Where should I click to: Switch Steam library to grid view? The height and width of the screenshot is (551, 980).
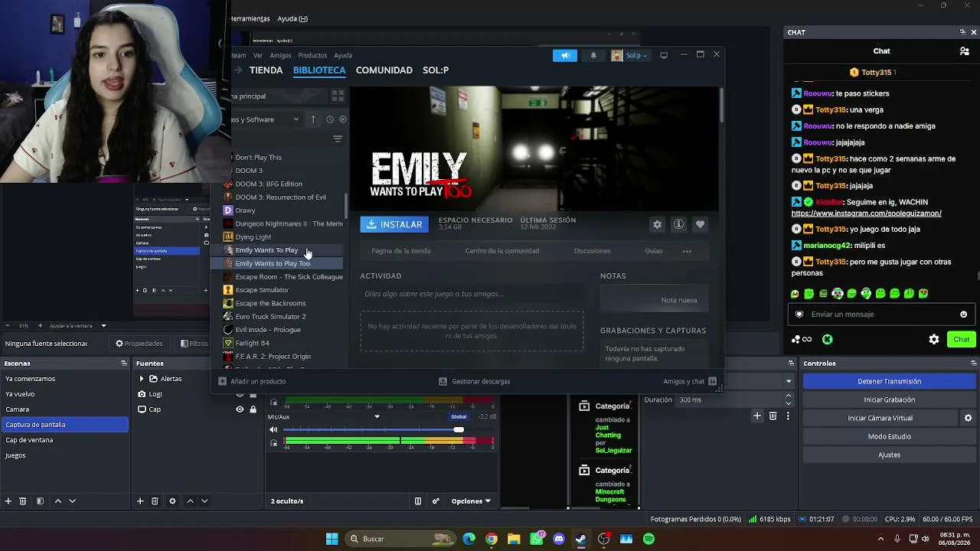click(338, 96)
